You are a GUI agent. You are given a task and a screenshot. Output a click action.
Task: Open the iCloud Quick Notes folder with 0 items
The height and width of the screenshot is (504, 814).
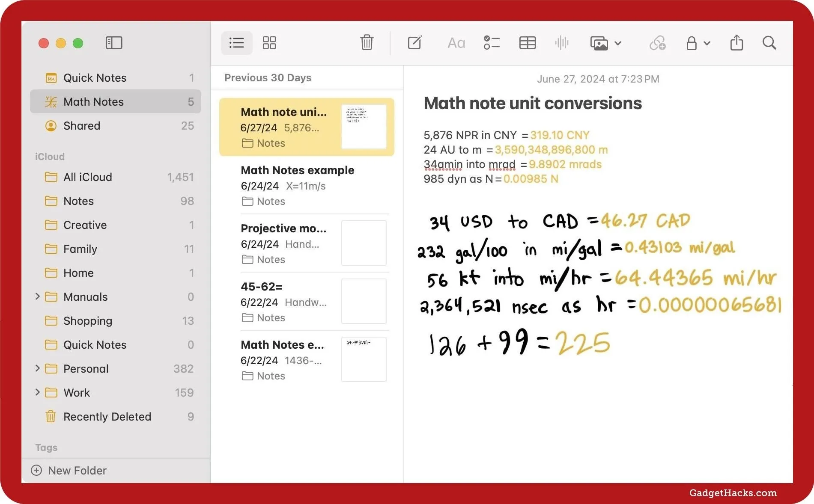point(116,345)
